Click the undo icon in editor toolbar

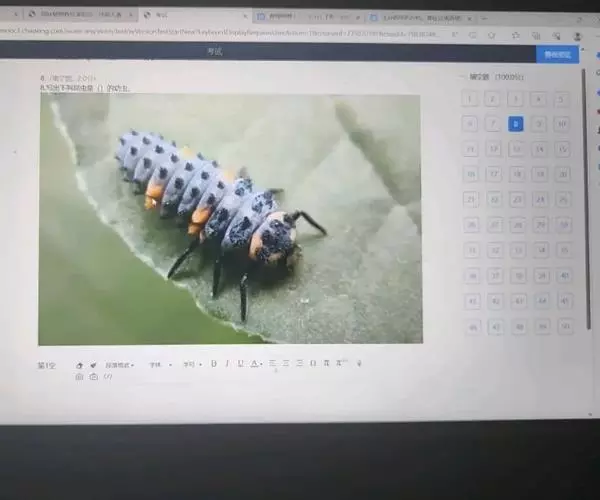(80, 365)
